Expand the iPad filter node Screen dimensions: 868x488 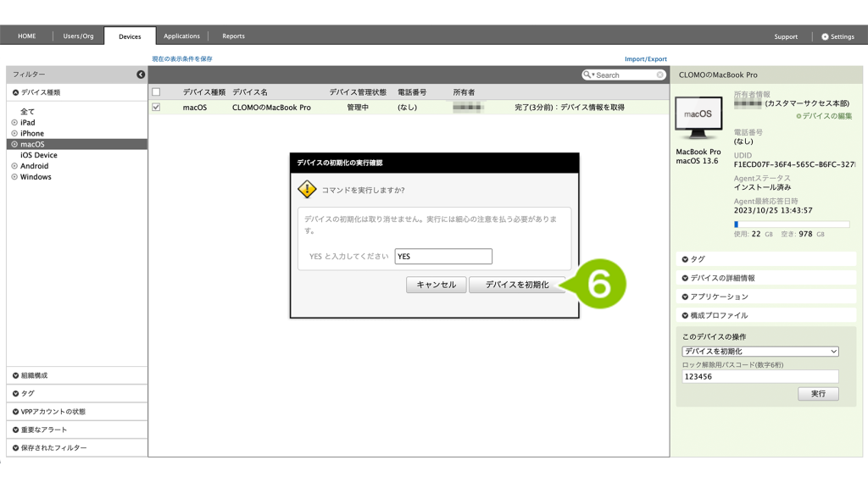[x=14, y=122]
